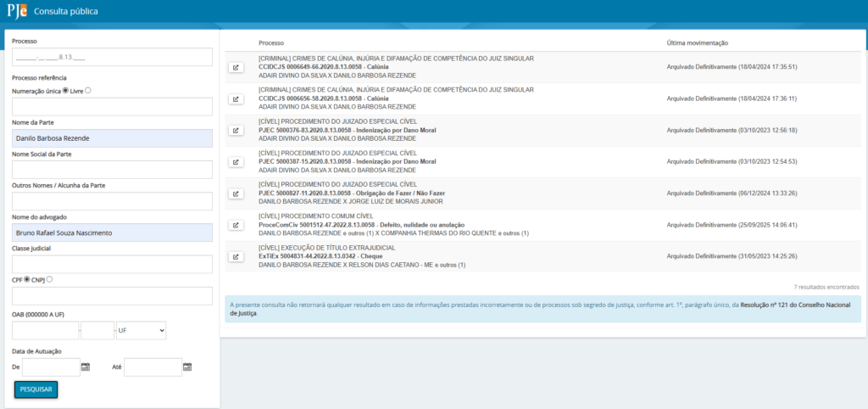Open process details for ProceComCiv 5001512-47.2022

(236, 225)
